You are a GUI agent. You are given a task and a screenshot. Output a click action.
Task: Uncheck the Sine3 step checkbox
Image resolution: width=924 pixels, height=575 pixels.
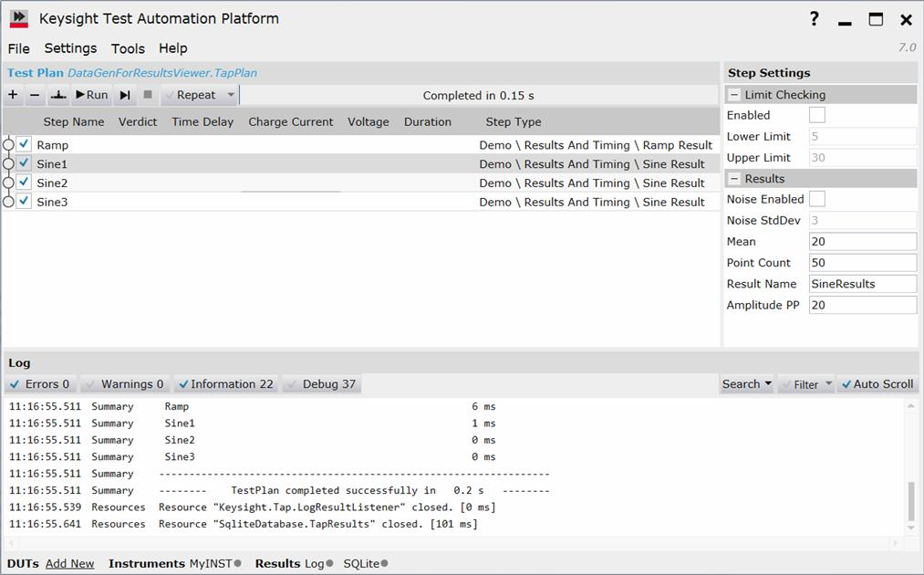24,201
